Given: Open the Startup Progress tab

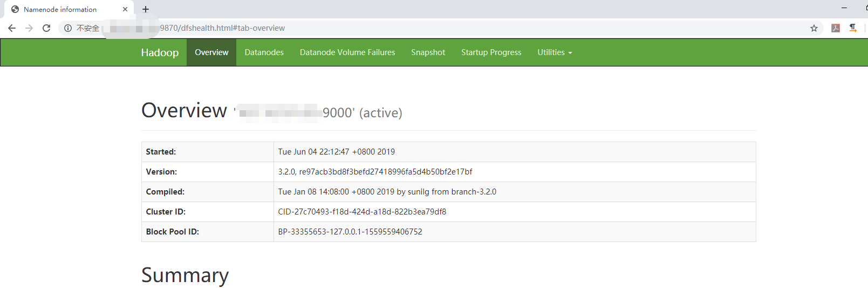Looking at the screenshot, I should point(491,52).
